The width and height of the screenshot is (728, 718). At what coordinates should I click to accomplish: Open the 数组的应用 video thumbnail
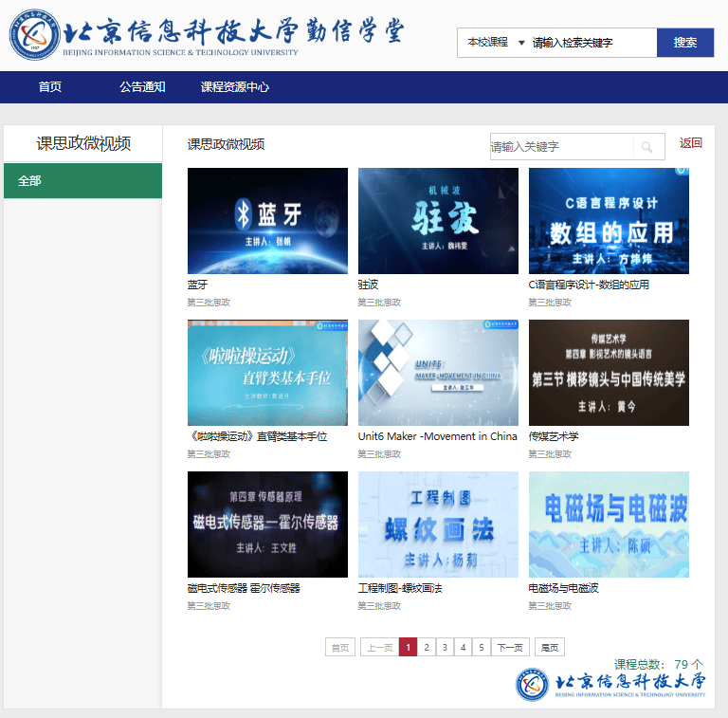coord(609,221)
